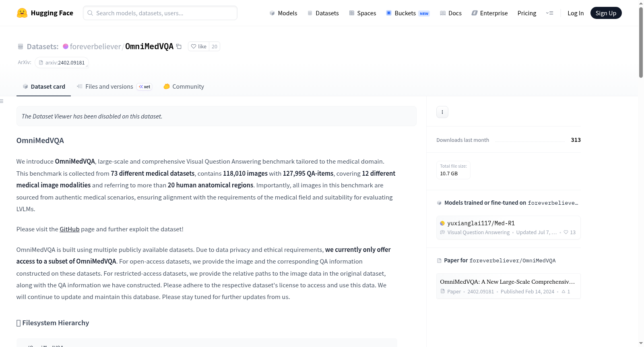Click the Dataset Viewer disabled notice
The width and height of the screenshot is (644, 347).
pos(217,116)
